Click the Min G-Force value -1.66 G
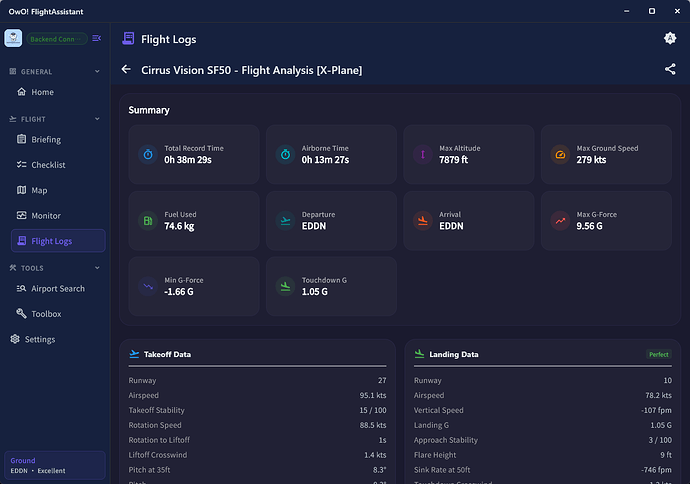Viewport: 690px width, 484px height. [179, 292]
